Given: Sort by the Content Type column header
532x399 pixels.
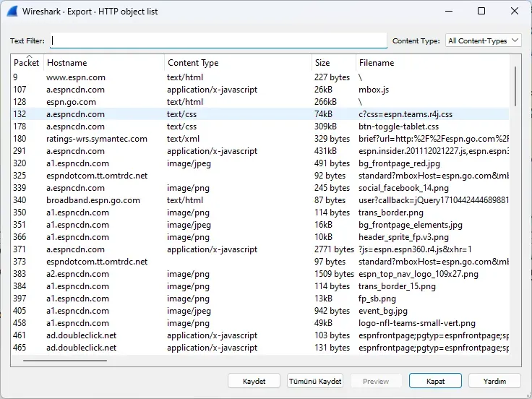Looking at the screenshot, I should coord(238,62).
